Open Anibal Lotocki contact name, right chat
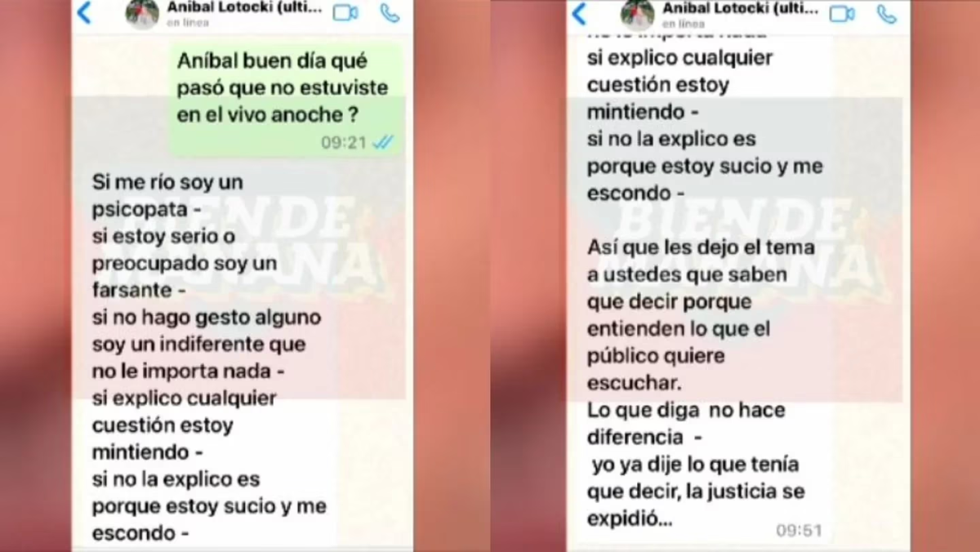Image resolution: width=980 pixels, height=552 pixels. pos(741,8)
